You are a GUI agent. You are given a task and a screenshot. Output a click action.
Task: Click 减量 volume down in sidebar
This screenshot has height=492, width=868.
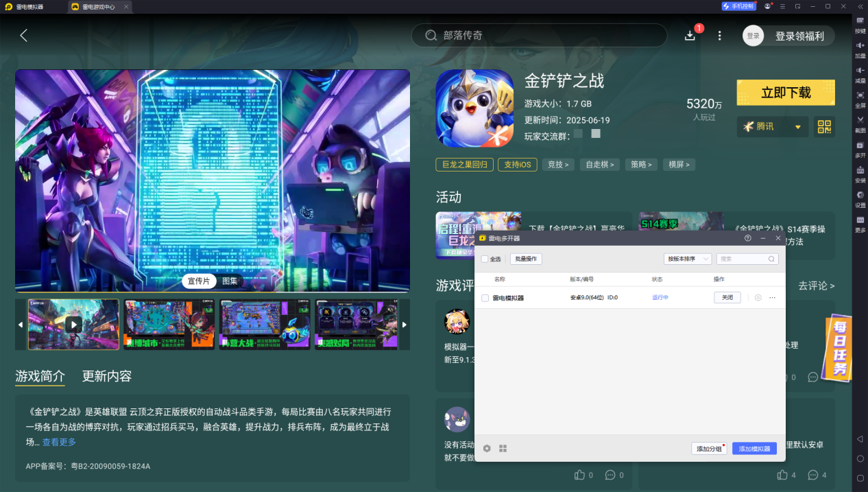click(860, 73)
